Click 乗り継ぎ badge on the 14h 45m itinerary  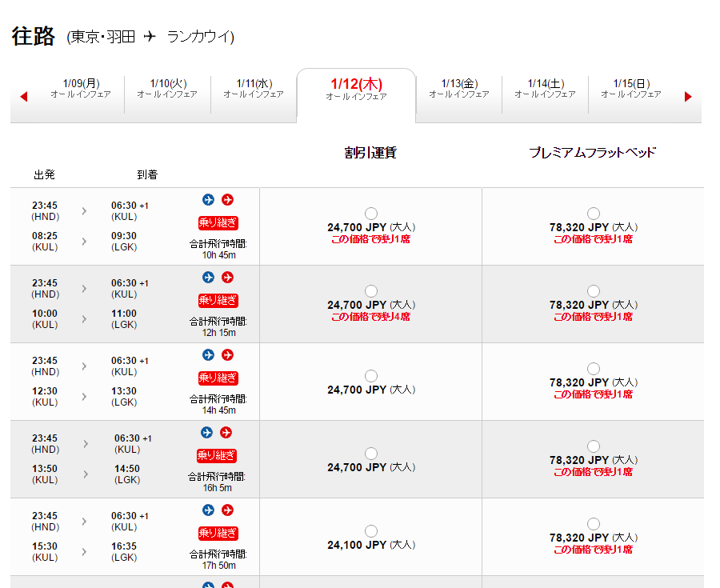(218, 378)
